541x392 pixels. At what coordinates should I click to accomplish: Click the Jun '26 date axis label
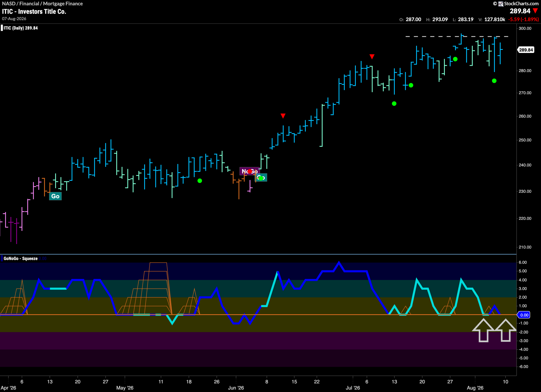click(x=236, y=388)
